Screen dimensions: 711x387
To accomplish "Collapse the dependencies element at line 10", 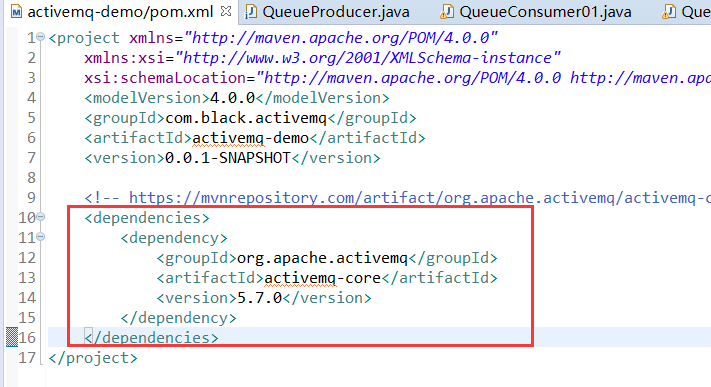I will pyautogui.click(x=40, y=217).
